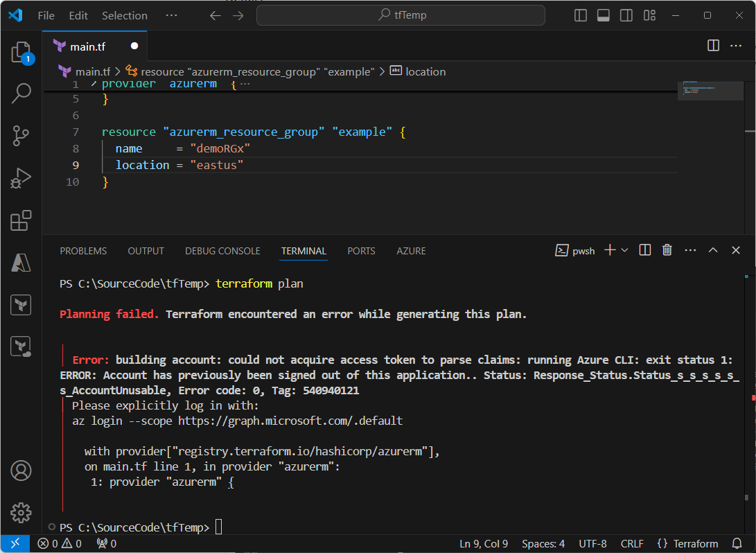Click the VS Code logo icon
Screen dimensions: 756x553
pos(15,15)
